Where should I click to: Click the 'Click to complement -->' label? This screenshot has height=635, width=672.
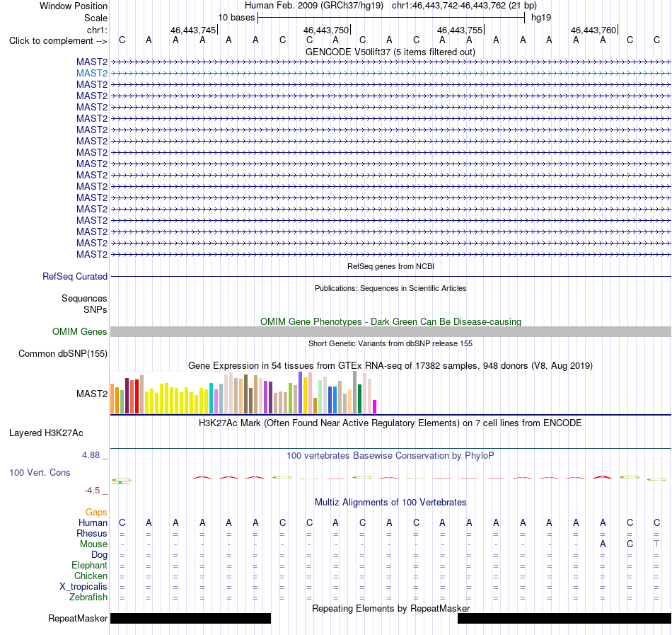tap(58, 41)
